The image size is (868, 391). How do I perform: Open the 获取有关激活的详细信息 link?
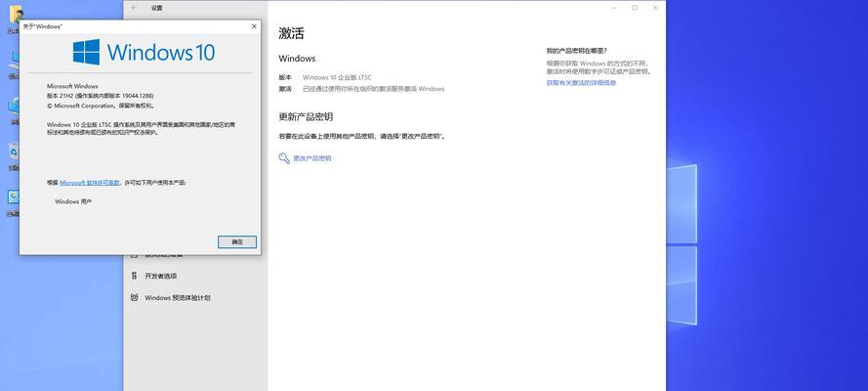(581, 83)
